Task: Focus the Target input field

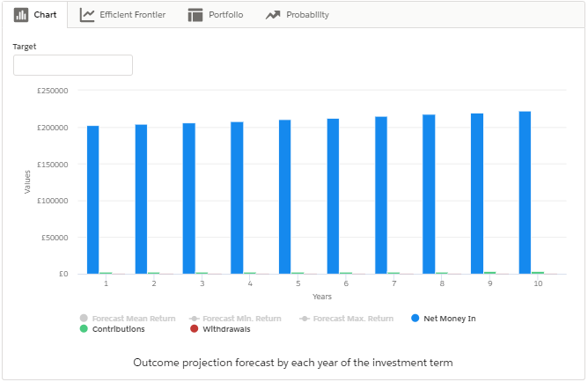Action: point(73,65)
